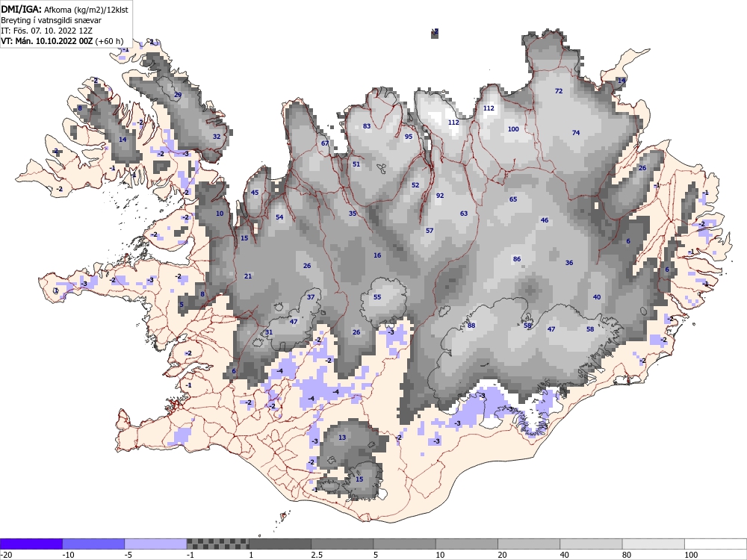Click the map value '67'

point(325,143)
